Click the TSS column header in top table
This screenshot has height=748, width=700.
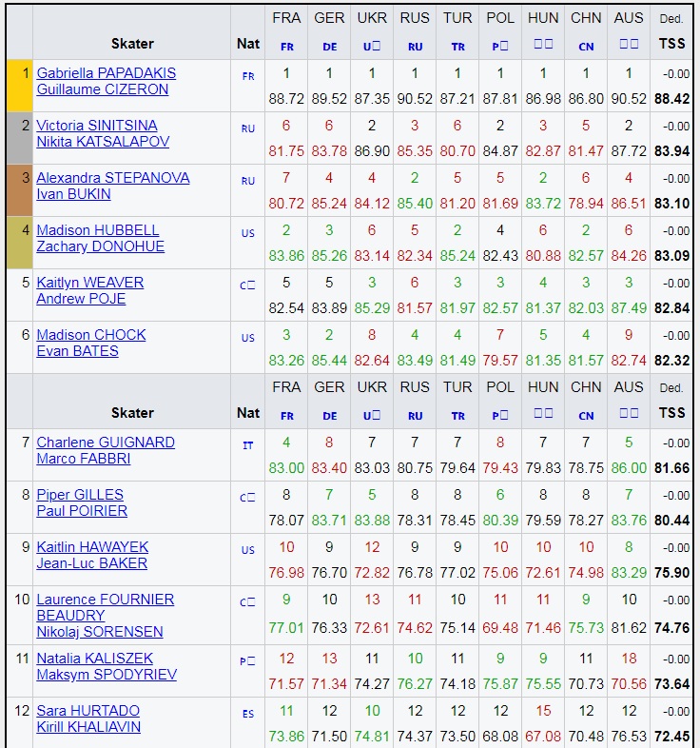point(671,44)
